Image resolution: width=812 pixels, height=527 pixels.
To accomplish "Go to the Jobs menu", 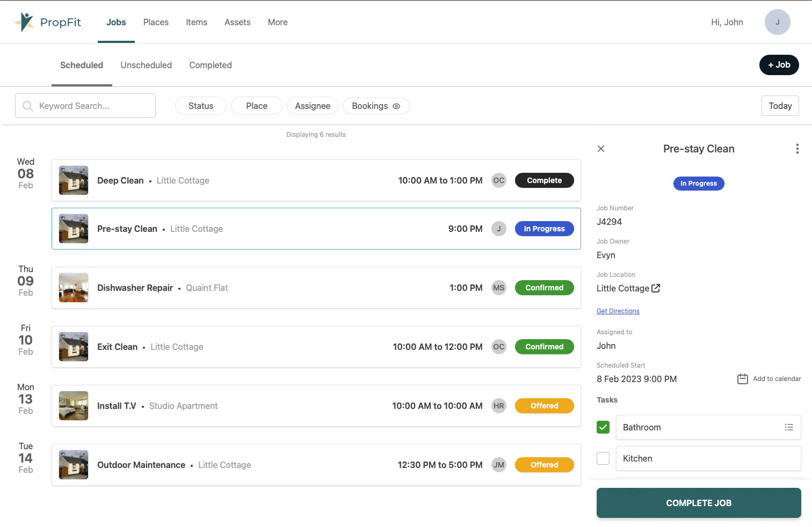I will pyautogui.click(x=116, y=22).
